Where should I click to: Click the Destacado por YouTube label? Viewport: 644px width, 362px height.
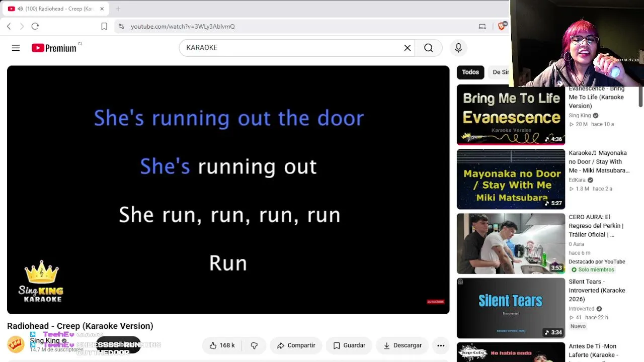tap(597, 261)
